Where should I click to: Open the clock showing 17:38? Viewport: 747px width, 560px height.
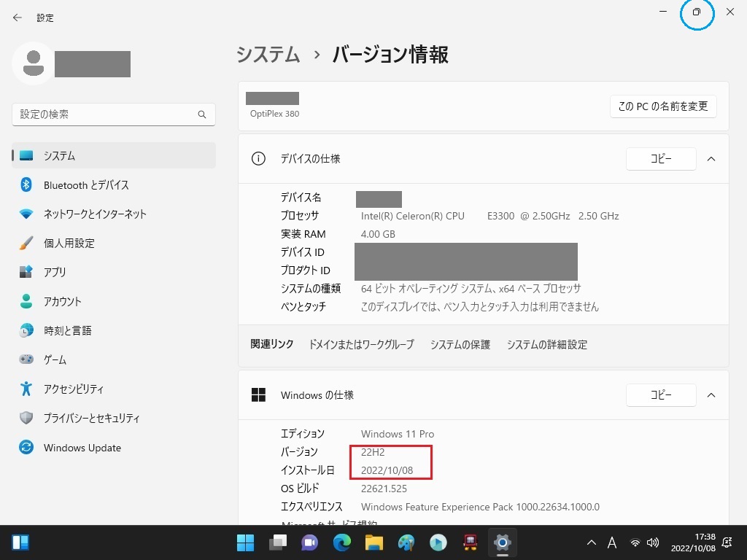pyautogui.click(x=693, y=542)
